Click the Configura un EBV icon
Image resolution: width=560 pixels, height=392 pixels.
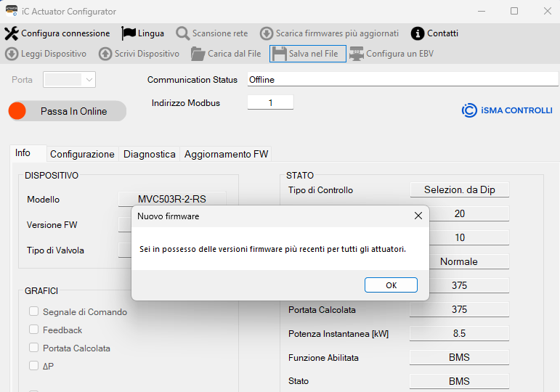(x=357, y=54)
